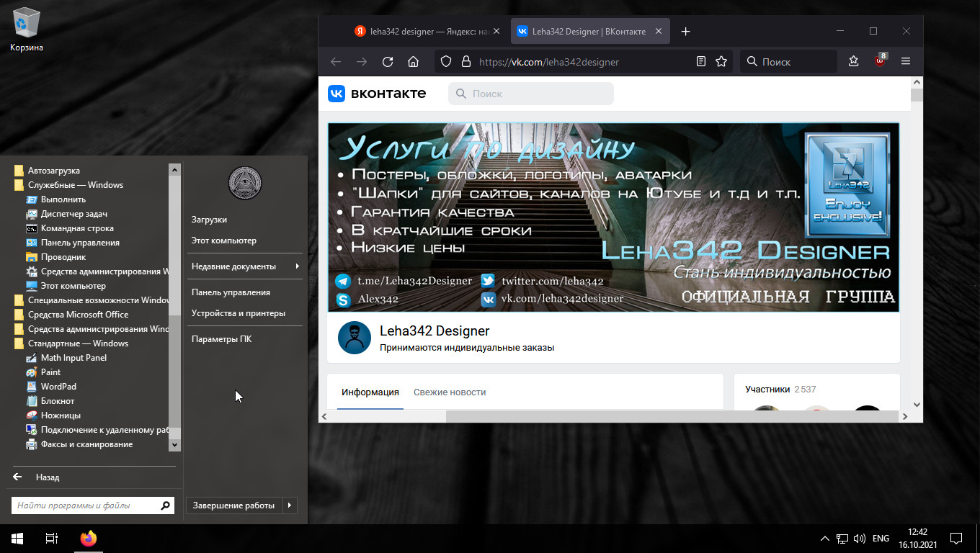Click the Firefox forward arrow
The height and width of the screenshot is (553, 980).
pos(362,62)
